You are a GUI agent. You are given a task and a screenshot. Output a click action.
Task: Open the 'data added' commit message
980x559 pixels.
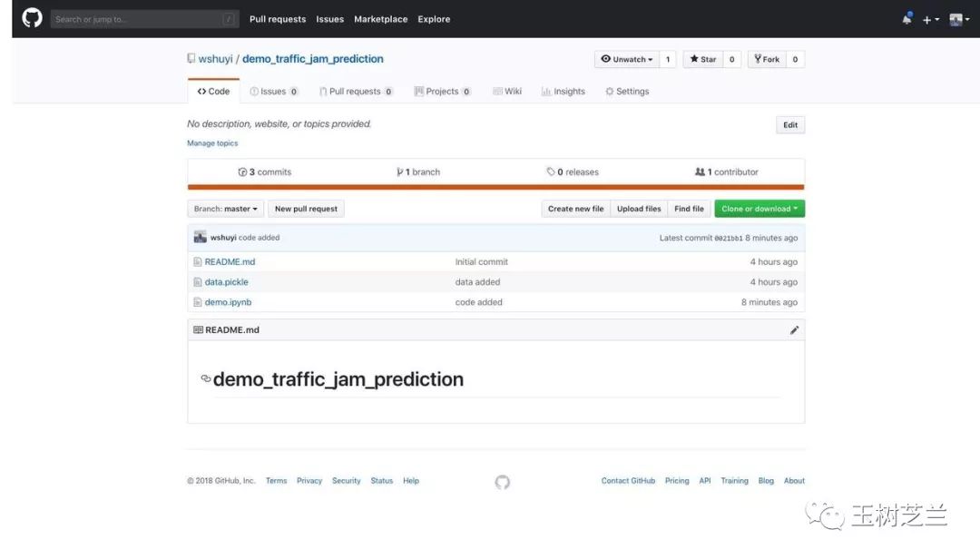click(x=477, y=282)
